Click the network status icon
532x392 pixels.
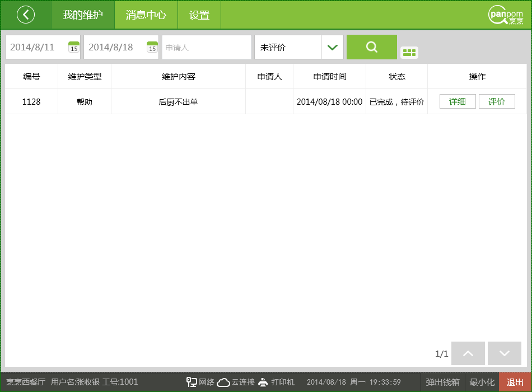[192, 382]
